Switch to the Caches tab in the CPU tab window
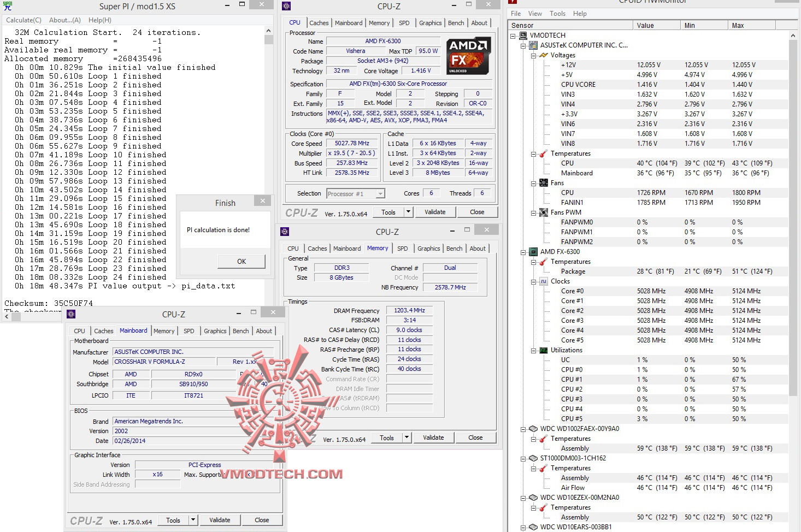The width and height of the screenshot is (801, 532). tap(319, 23)
